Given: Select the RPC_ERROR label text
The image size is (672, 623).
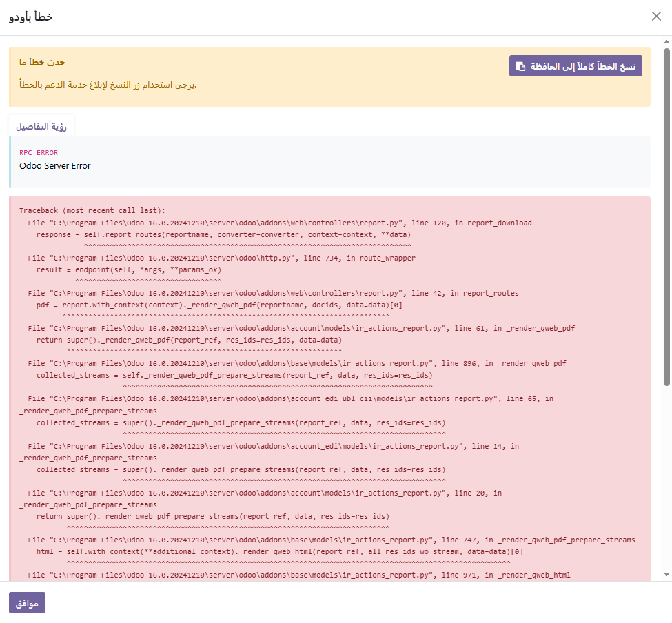Looking at the screenshot, I should (x=39, y=152).
